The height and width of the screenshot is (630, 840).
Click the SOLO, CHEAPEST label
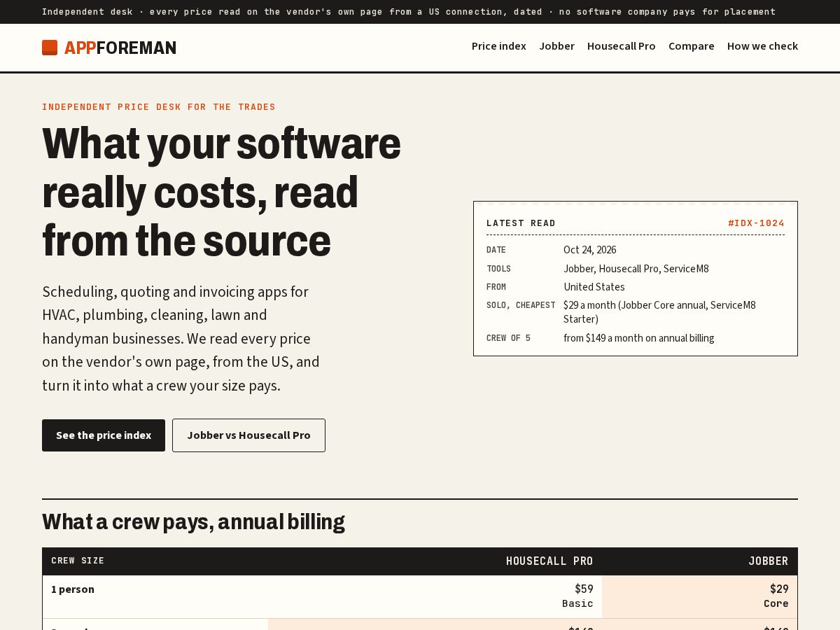(521, 305)
